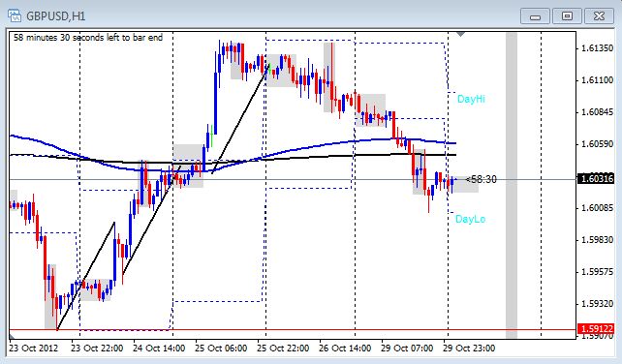Click the 1.61100 price scale label
Screen dimensions: 622x364
pyautogui.click(x=597, y=80)
